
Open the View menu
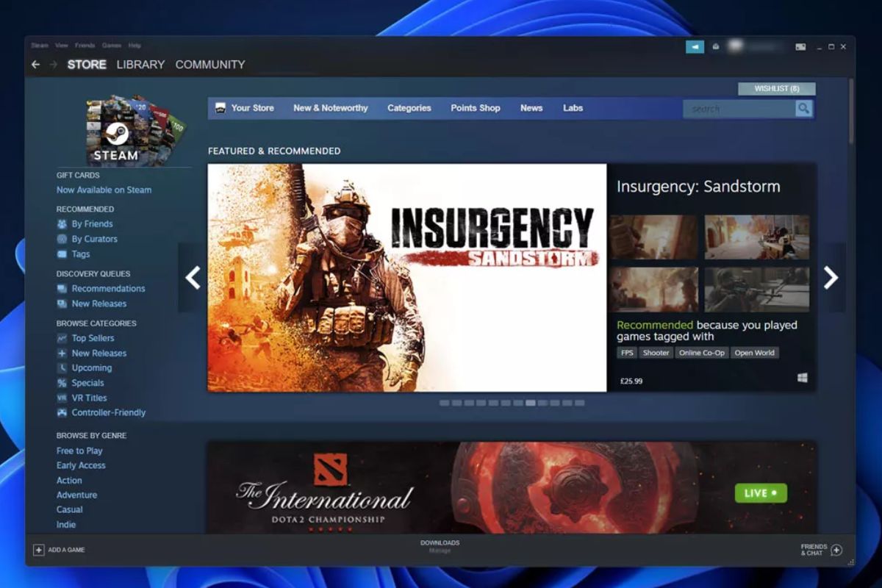(61, 46)
